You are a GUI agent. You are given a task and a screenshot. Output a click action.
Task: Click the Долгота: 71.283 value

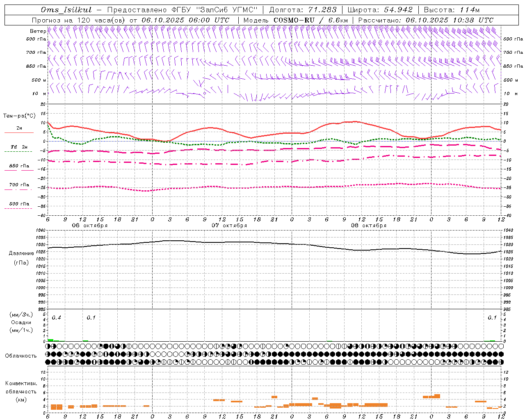(x=303, y=10)
